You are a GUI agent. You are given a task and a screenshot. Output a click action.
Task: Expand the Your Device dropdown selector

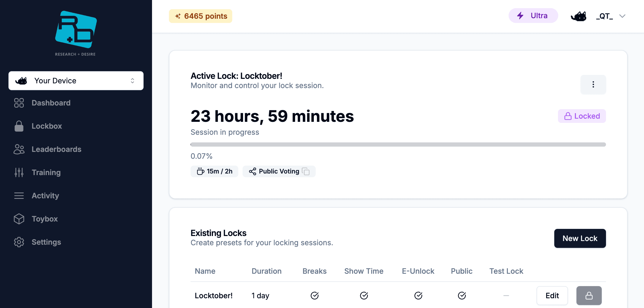click(76, 80)
